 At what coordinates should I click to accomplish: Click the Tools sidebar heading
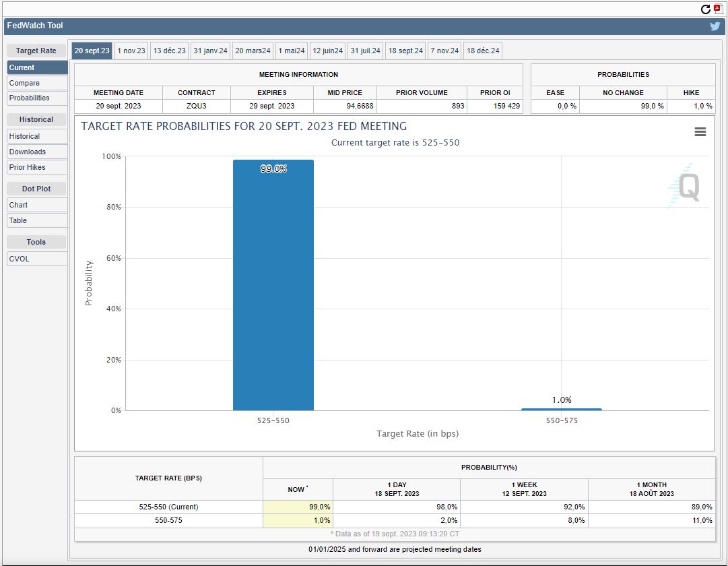(x=36, y=242)
